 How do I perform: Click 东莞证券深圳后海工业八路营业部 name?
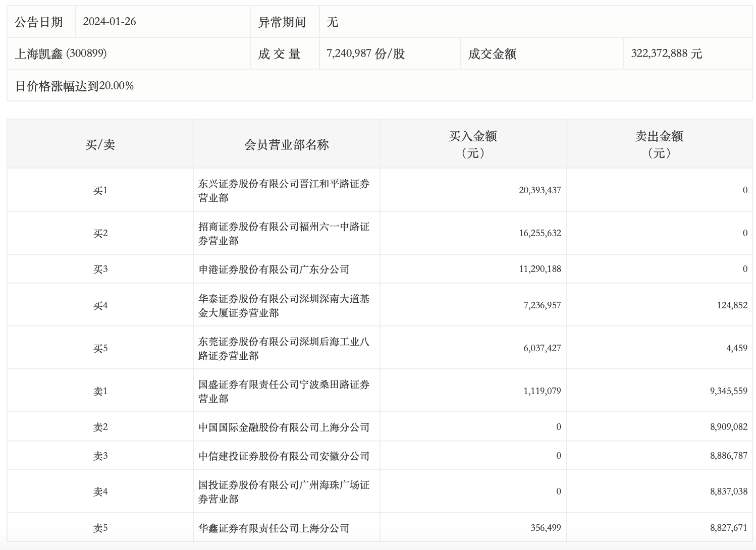pyautogui.click(x=284, y=349)
